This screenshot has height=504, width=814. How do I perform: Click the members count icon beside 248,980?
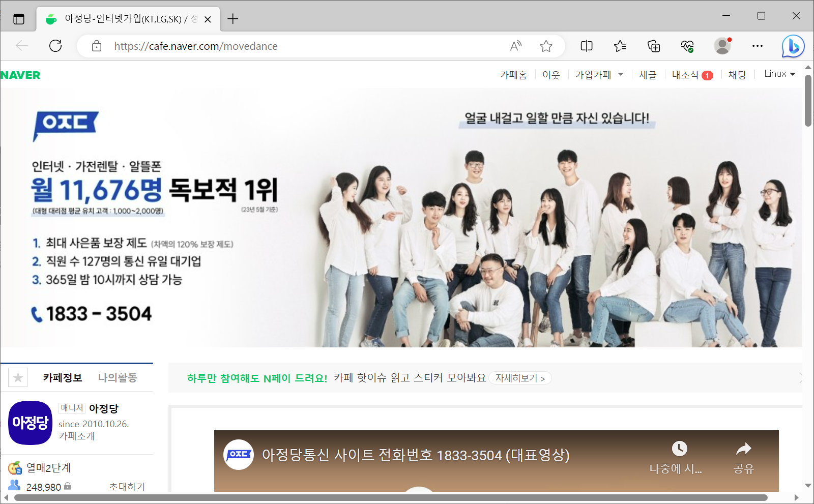click(x=14, y=485)
